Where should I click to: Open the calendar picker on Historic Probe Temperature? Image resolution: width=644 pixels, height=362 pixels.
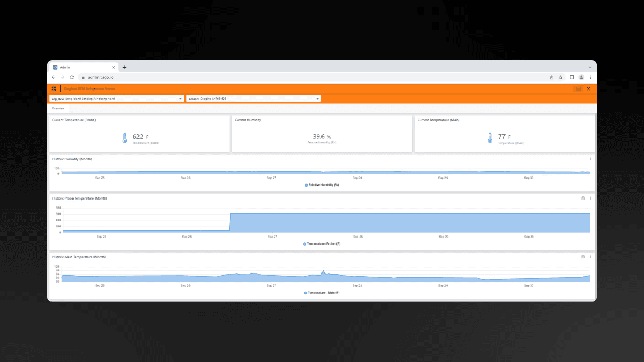(583, 198)
